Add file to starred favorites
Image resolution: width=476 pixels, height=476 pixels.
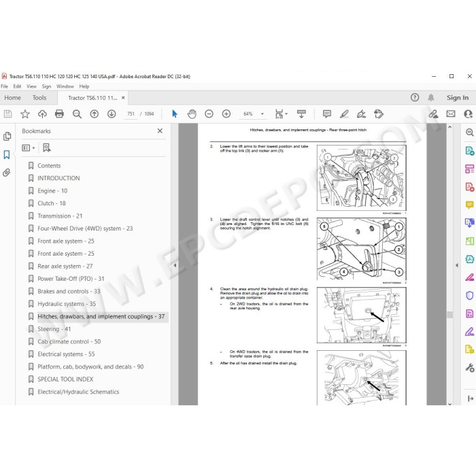[x=25, y=114]
